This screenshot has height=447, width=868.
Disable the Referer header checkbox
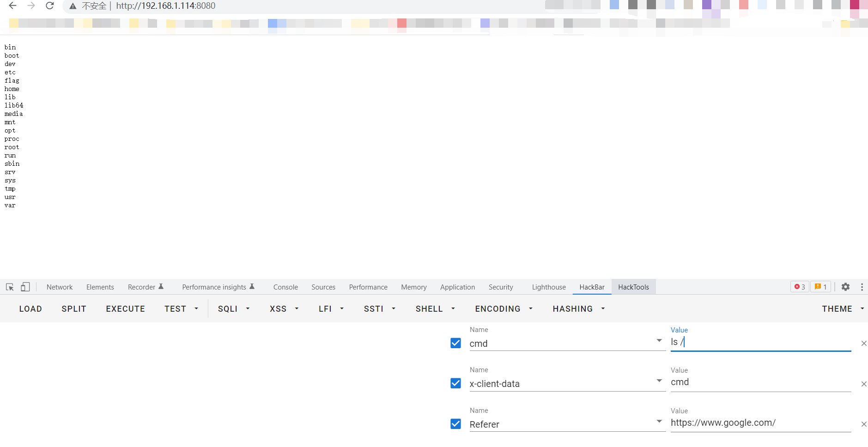click(455, 424)
